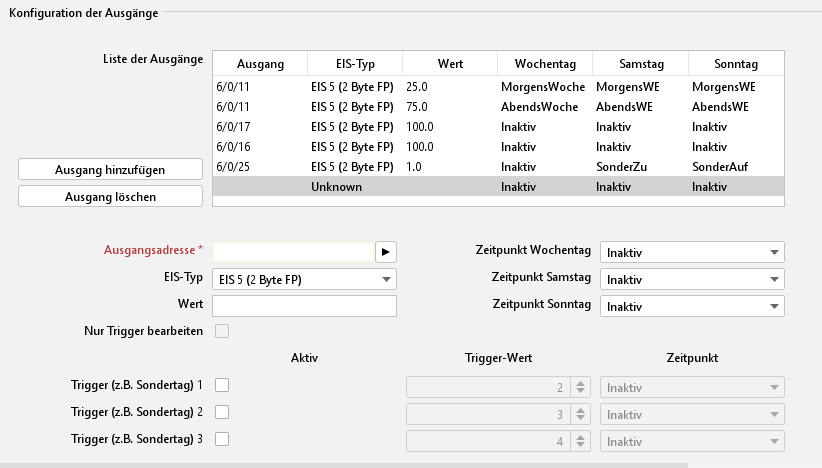Activate the Trigger (z.B. Sondertag) 1 checkbox
The height and width of the screenshot is (468, 822).
pos(222,385)
